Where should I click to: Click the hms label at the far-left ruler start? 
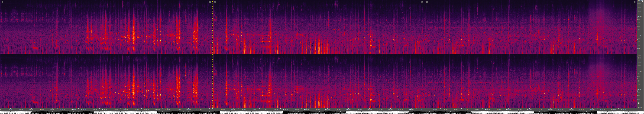click(2, 110)
